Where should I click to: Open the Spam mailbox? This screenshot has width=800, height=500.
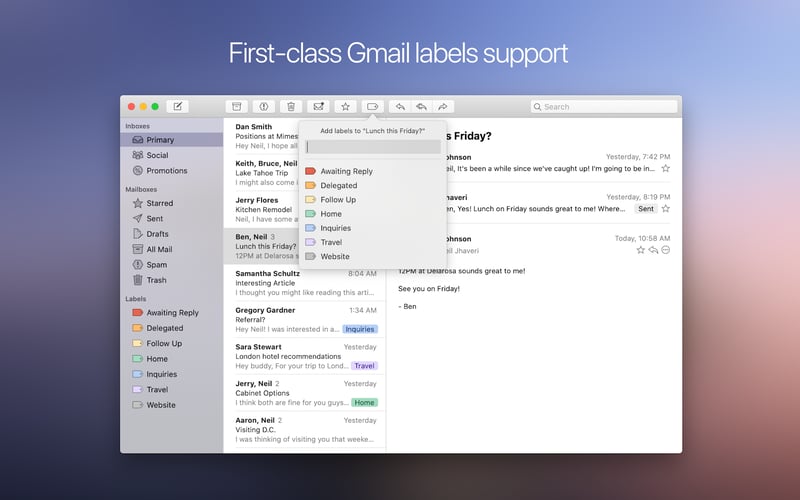coord(172,264)
